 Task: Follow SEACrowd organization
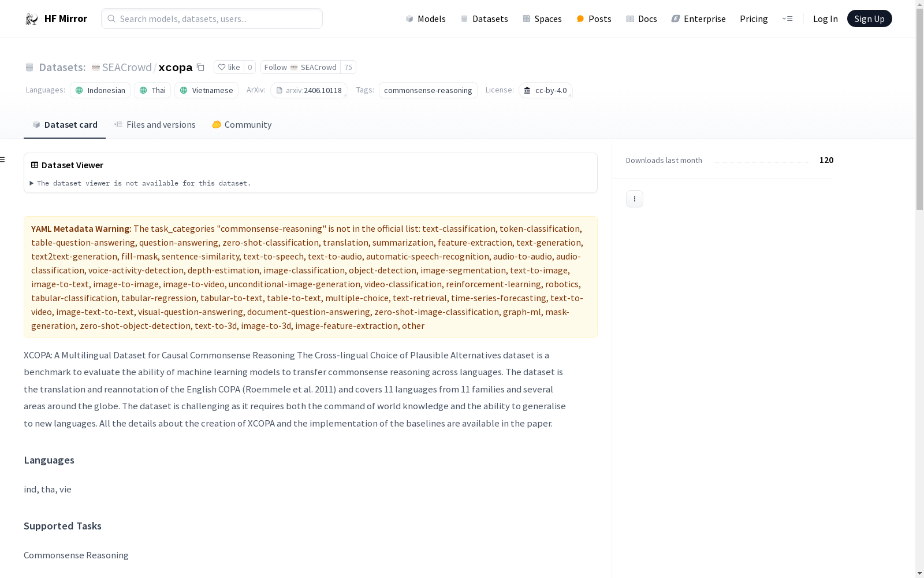(300, 67)
